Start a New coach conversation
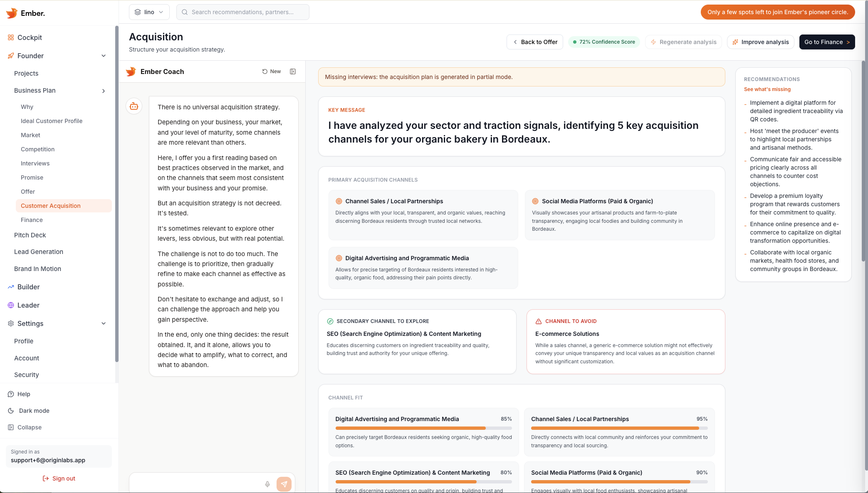 tap(271, 71)
